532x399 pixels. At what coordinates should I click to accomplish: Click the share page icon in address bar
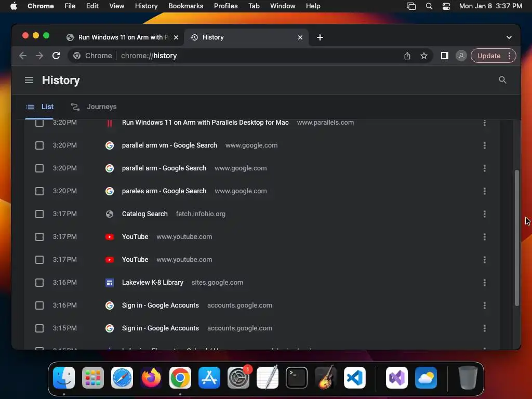pyautogui.click(x=407, y=56)
